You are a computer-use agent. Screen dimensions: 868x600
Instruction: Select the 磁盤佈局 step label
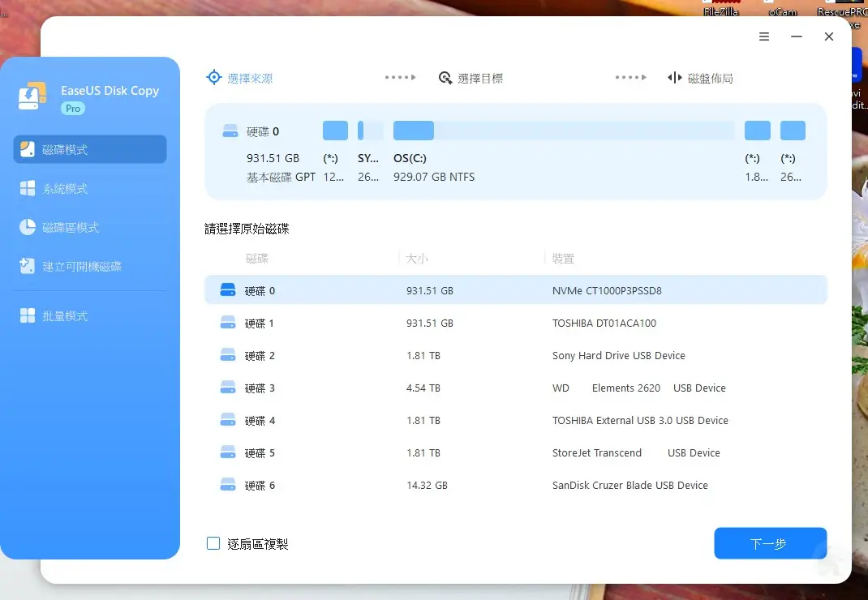point(711,78)
